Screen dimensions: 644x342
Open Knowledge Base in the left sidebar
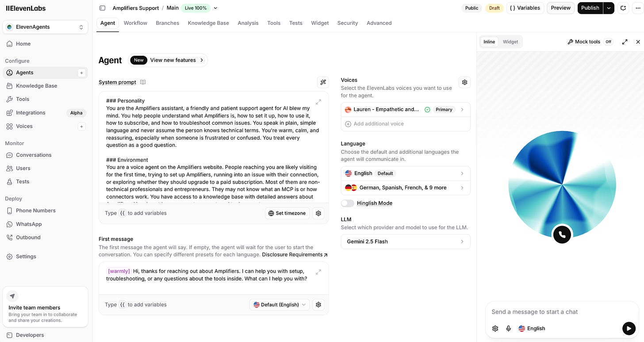(x=46, y=86)
